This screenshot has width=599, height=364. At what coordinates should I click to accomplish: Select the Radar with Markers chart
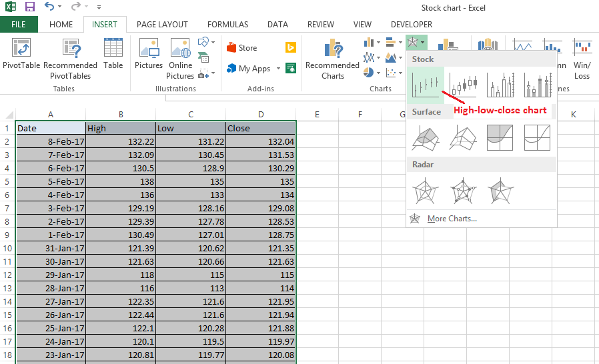[463, 191]
